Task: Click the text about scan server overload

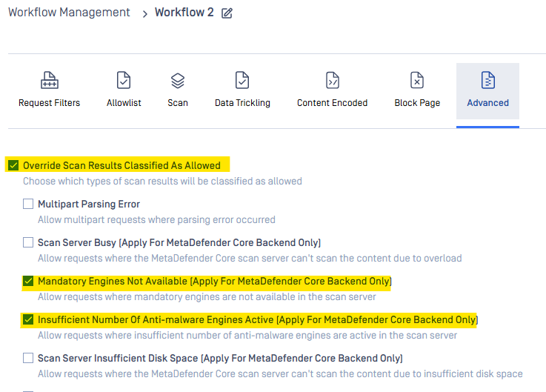Action: point(250,258)
